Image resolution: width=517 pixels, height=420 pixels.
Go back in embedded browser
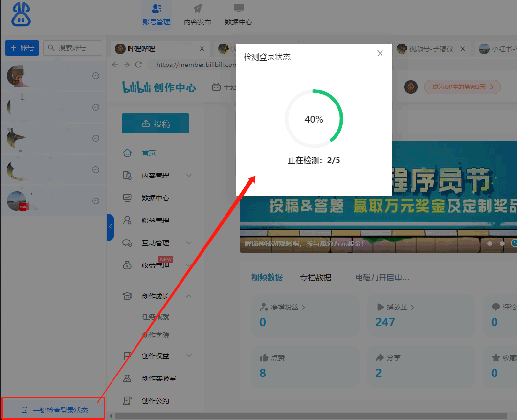click(x=115, y=65)
